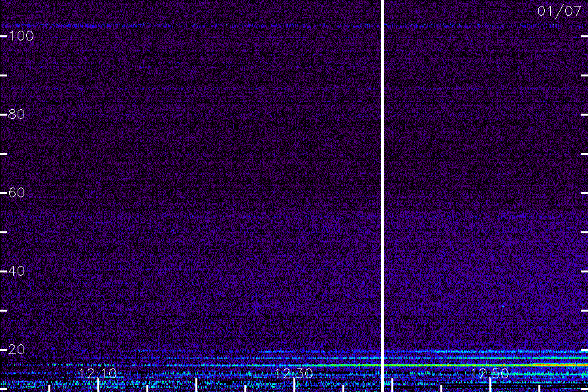Click the 40 frequency axis label
Screen dimensions: 588x392
click(16, 271)
